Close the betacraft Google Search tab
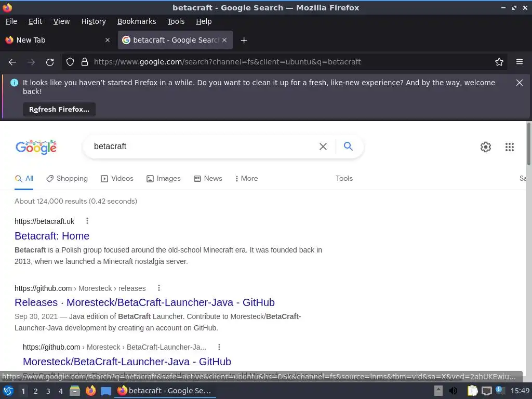Viewport: 532px width, 399px height. 224,40
